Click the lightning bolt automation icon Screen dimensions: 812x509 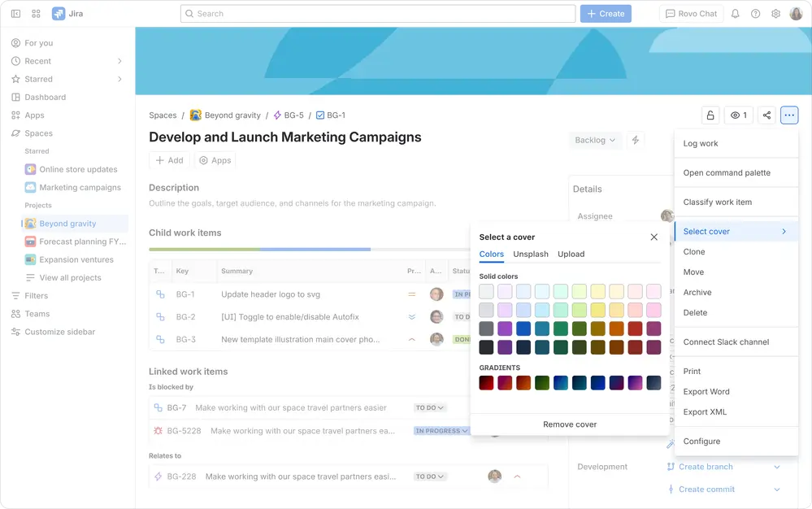click(636, 140)
